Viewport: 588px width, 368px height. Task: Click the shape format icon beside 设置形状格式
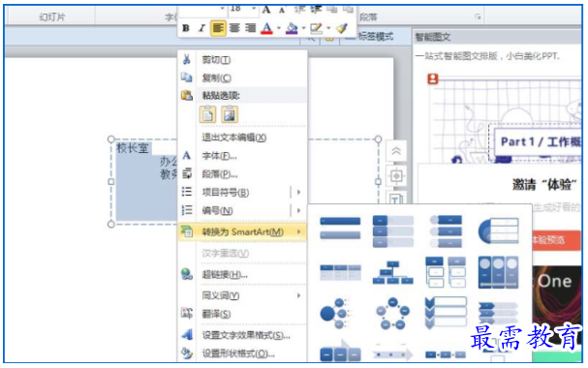tap(187, 353)
